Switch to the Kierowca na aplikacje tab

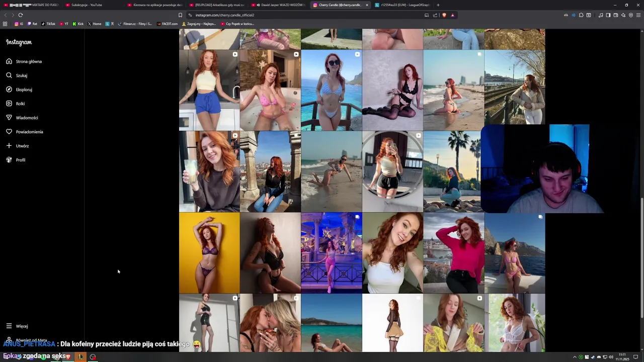click(155, 5)
